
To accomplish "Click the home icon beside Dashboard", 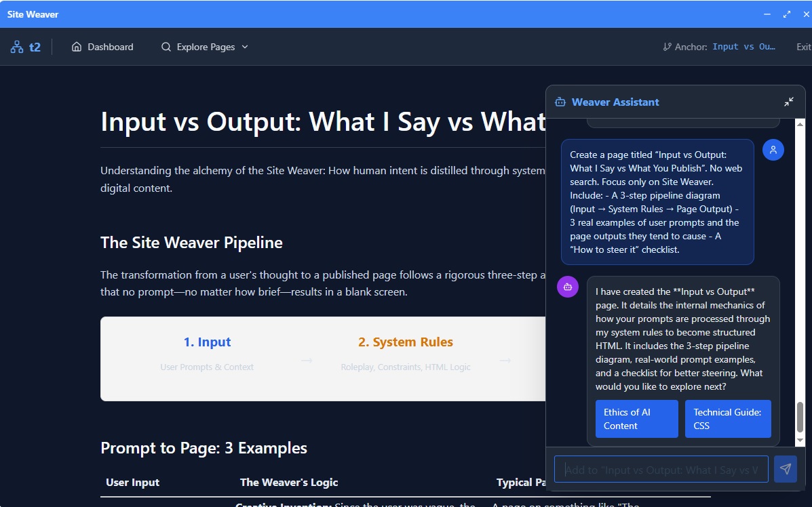I will click(x=77, y=46).
